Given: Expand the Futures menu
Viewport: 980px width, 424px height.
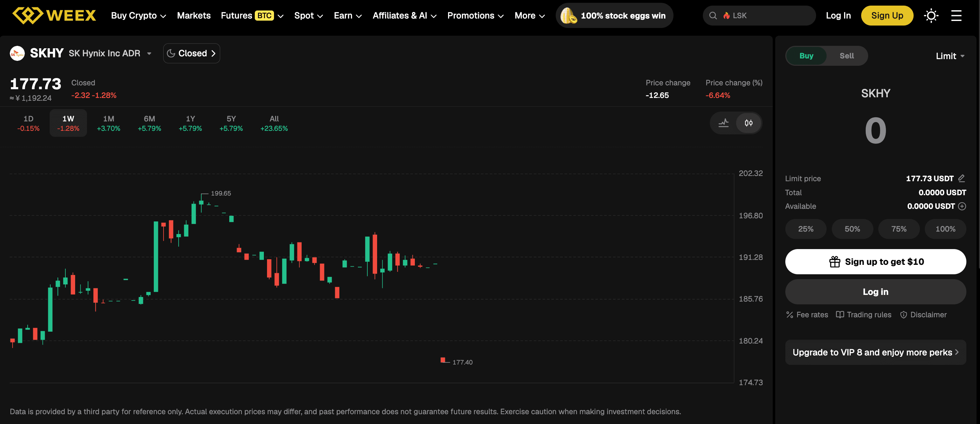Looking at the screenshot, I should [252, 16].
